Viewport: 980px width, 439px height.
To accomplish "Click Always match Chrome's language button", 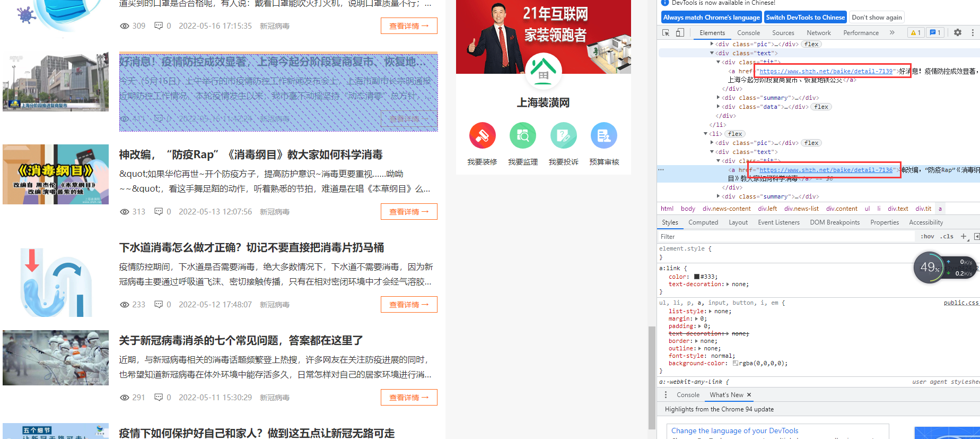I will [x=712, y=18].
